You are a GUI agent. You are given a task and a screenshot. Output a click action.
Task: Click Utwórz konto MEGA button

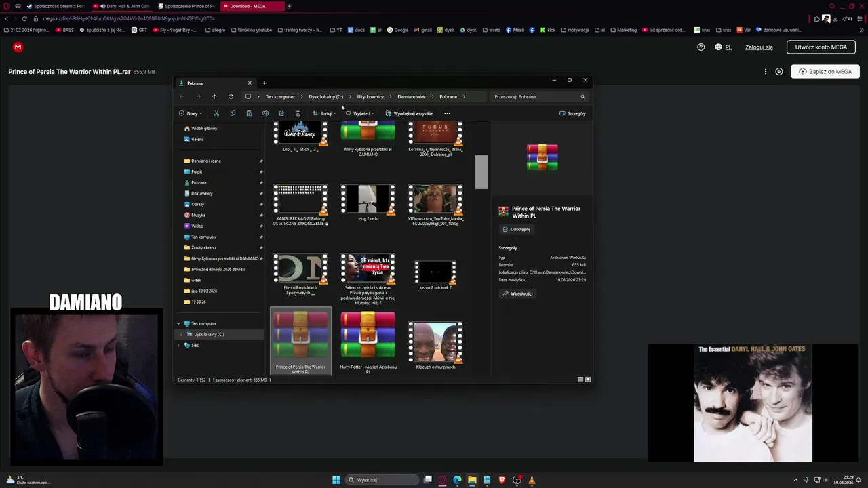pyautogui.click(x=821, y=47)
